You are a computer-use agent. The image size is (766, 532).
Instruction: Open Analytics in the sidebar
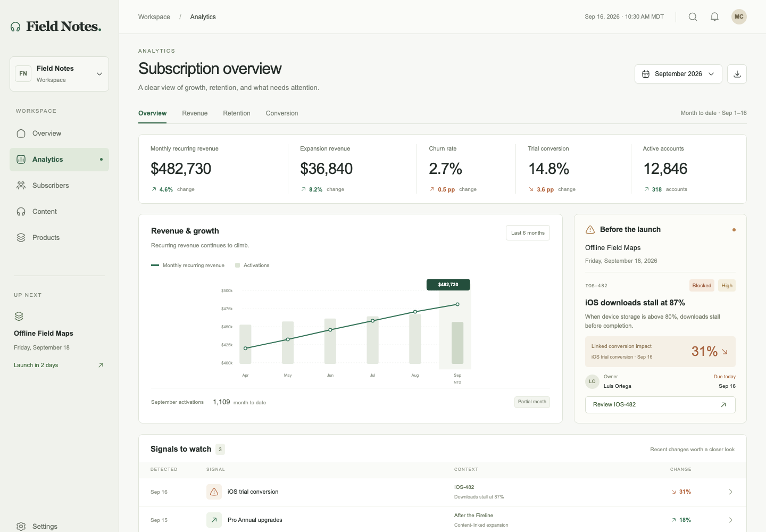(59, 160)
